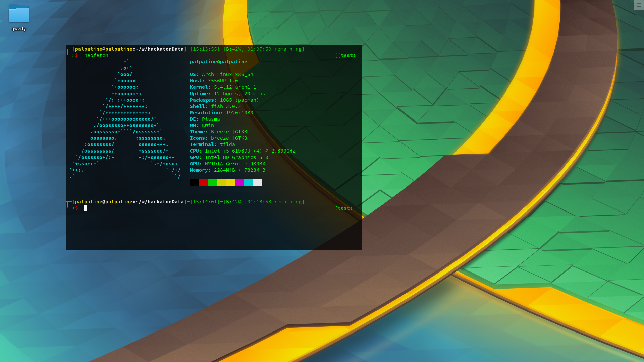Screen dimensions: 644x362
Task: Click the 'Kernel: 5.4.12-arch1-1' line
Action: pos(223,87)
